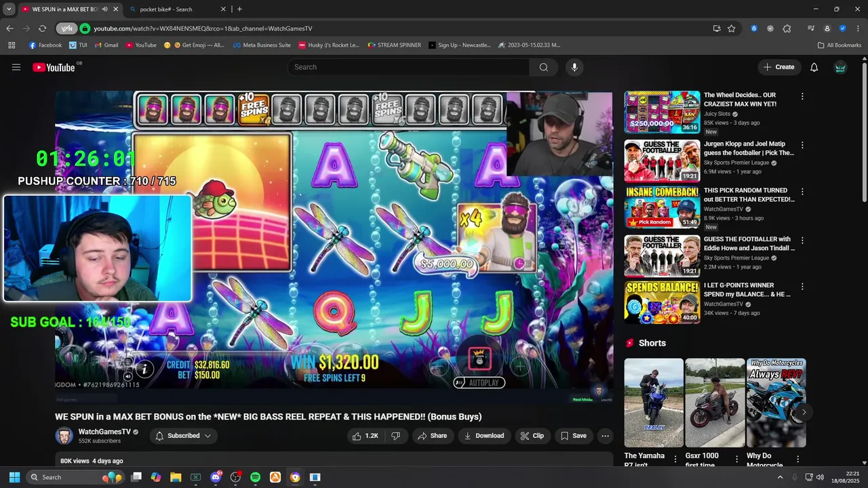Screen dimensions: 868x488
Task: Open options for G-POINTS WINNER video
Action: tap(802, 287)
